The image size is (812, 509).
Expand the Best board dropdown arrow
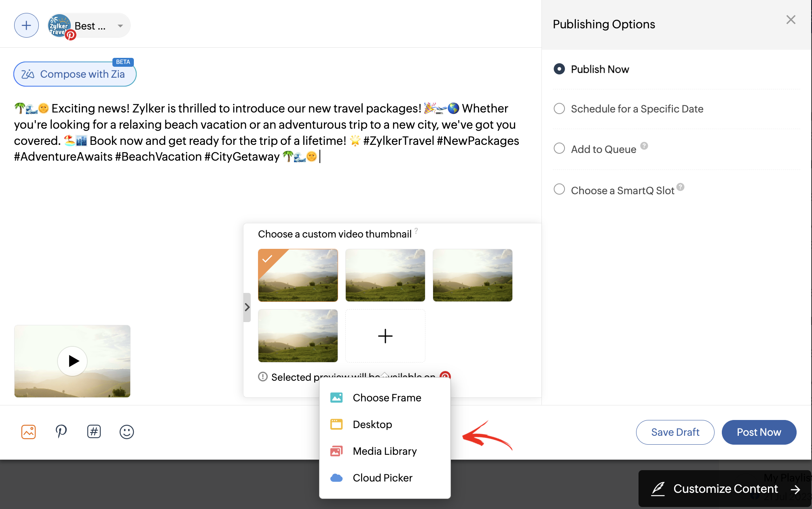(120, 26)
